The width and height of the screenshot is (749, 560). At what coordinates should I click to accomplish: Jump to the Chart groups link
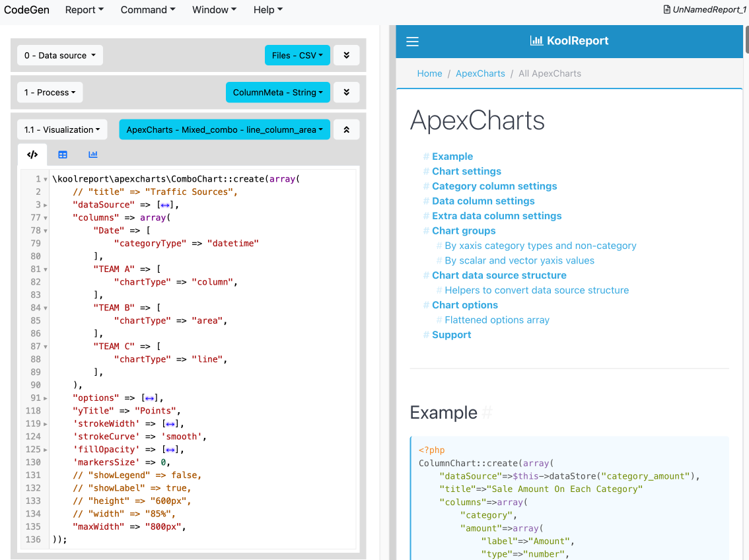464,230
